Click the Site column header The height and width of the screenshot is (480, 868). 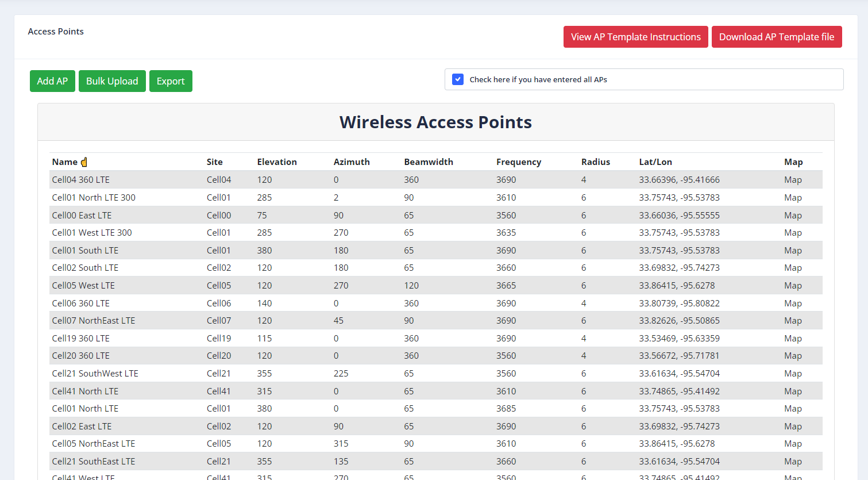coord(215,162)
